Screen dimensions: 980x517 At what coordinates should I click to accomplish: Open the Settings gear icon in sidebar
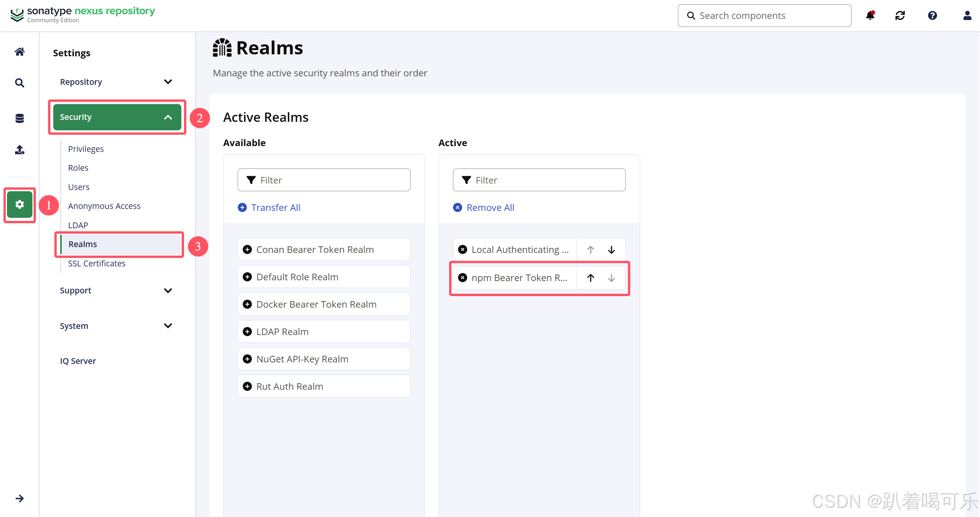coord(20,204)
